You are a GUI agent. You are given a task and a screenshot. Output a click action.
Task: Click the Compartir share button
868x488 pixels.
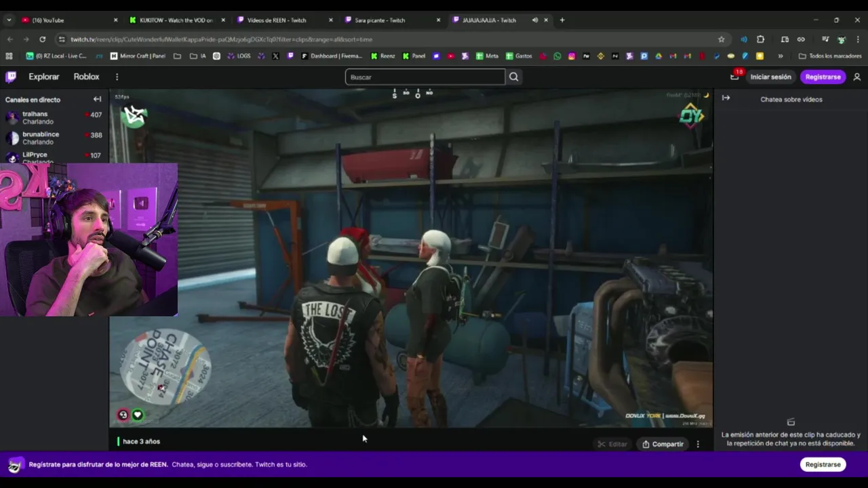(663, 444)
